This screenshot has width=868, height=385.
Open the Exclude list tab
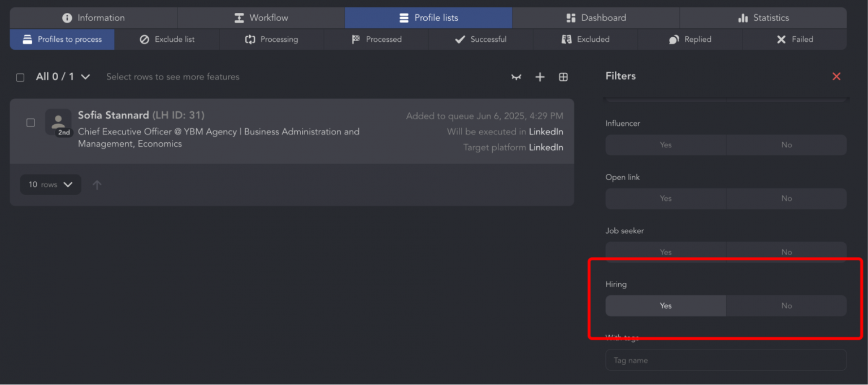167,40
